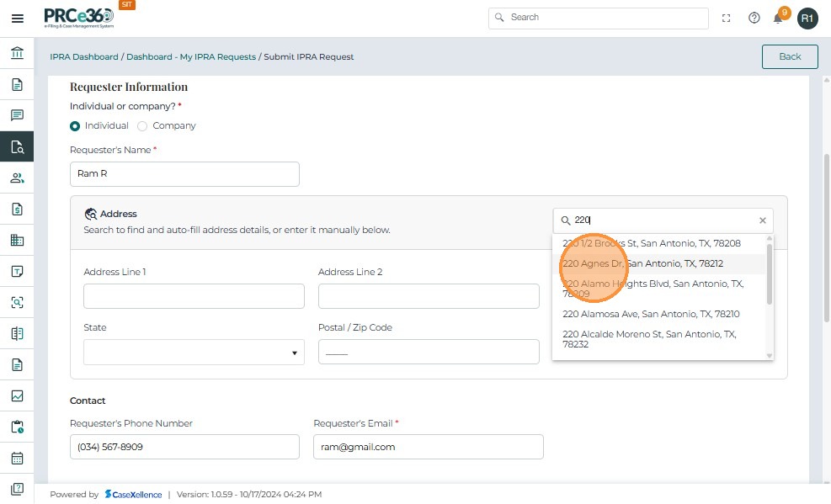Screen dimensions: 831x504
Task: Clear the address search with X
Action: pos(763,220)
